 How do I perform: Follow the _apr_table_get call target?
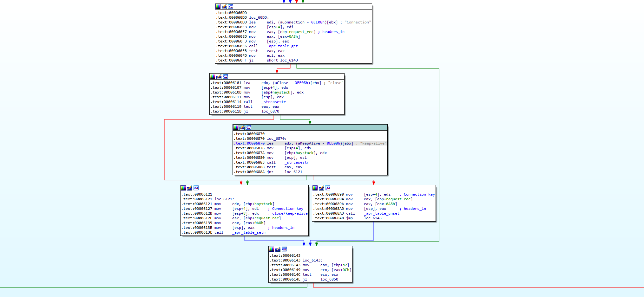pyautogui.click(x=282, y=46)
